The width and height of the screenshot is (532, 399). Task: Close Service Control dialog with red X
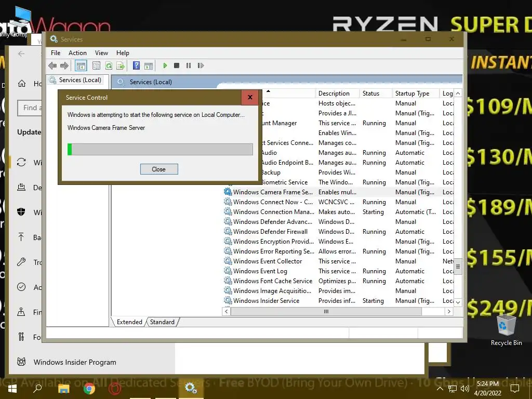point(250,97)
